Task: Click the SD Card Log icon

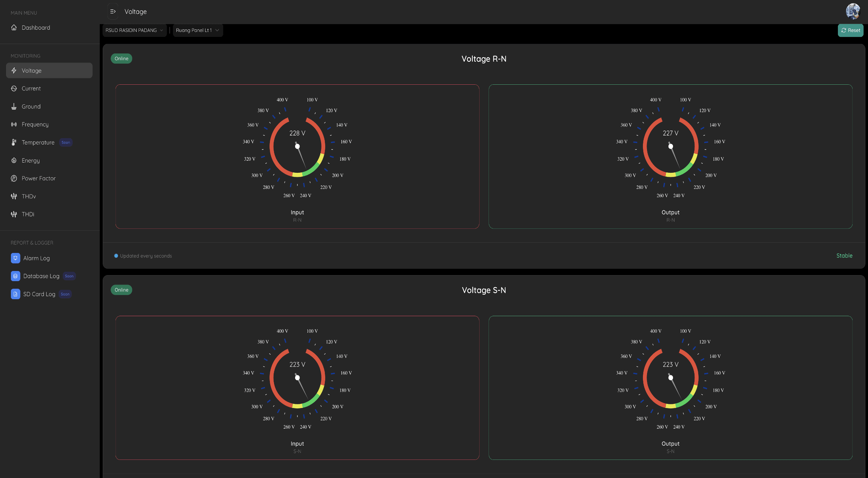Action: 15,294
